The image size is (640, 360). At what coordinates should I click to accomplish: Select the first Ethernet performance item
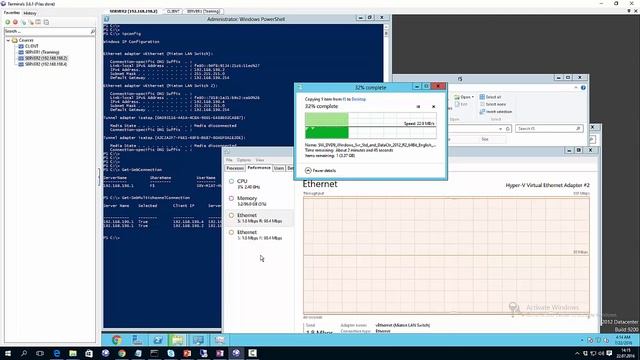point(259,218)
